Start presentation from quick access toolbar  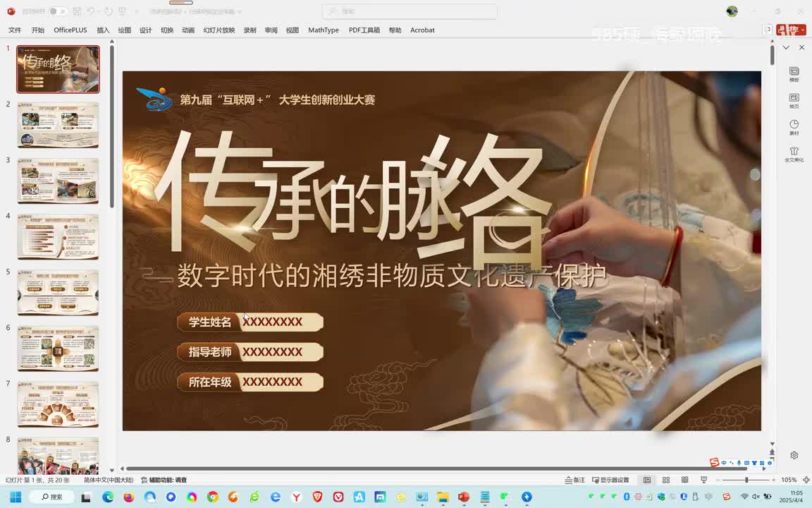point(122,11)
